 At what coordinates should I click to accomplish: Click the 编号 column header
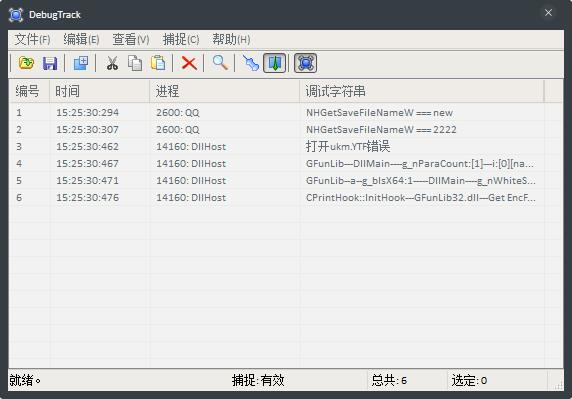click(29, 91)
